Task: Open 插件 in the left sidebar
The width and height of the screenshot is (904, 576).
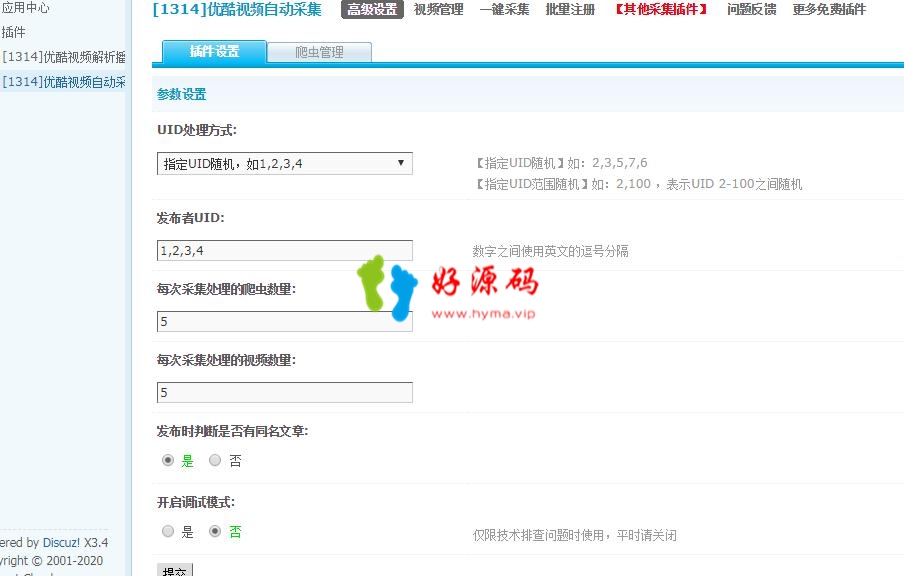Action: click(x=13, y=32)
